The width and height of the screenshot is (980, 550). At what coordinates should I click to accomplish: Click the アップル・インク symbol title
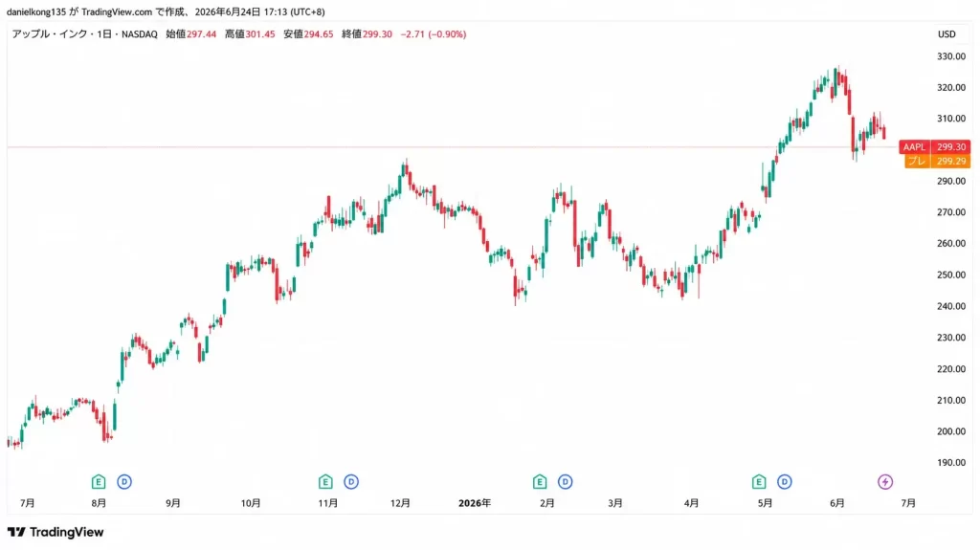pyautogui.click(x=50, y=34)
